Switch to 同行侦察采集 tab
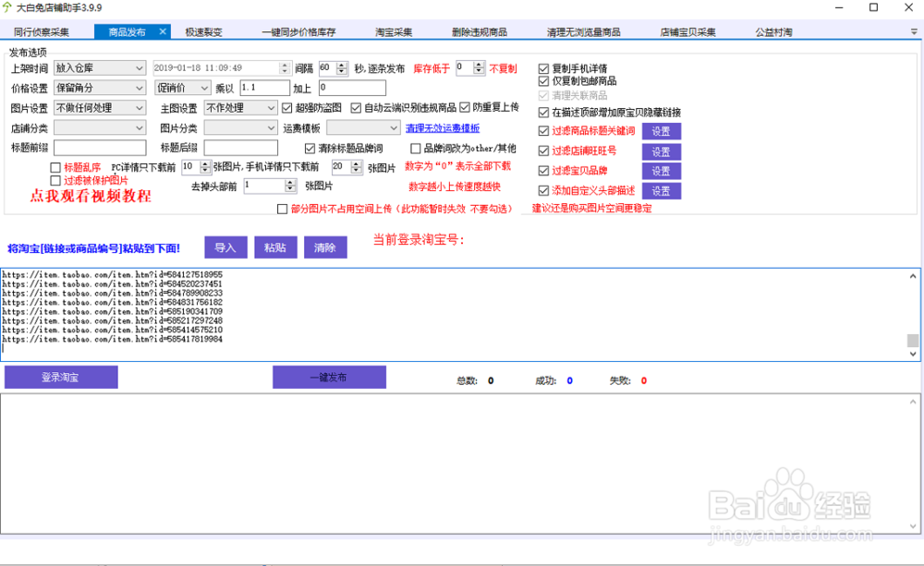 tap(42, 32)
